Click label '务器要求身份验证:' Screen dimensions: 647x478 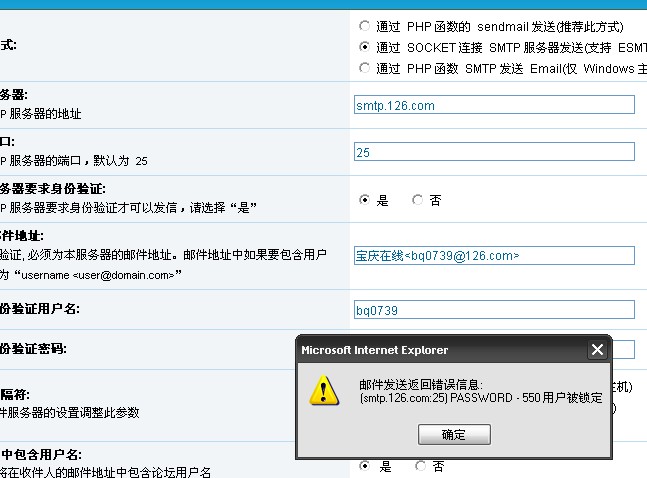coord(53,189)
